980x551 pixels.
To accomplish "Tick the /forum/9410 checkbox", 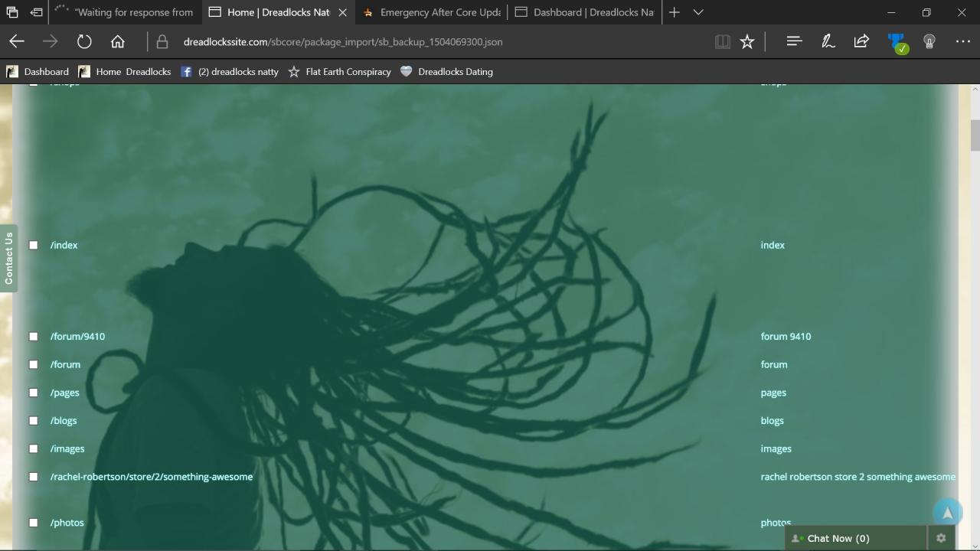I will coord(33,336).
